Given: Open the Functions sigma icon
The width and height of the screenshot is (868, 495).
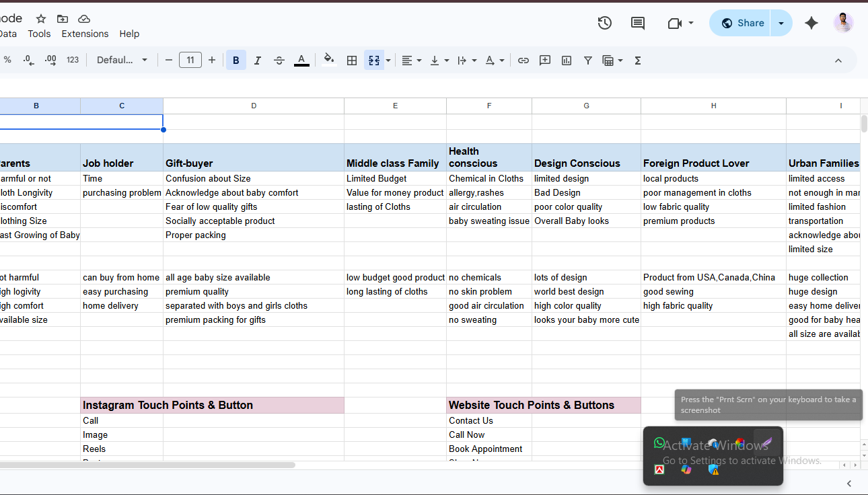Looking at the screenshot, I should (x=637, y=61).
